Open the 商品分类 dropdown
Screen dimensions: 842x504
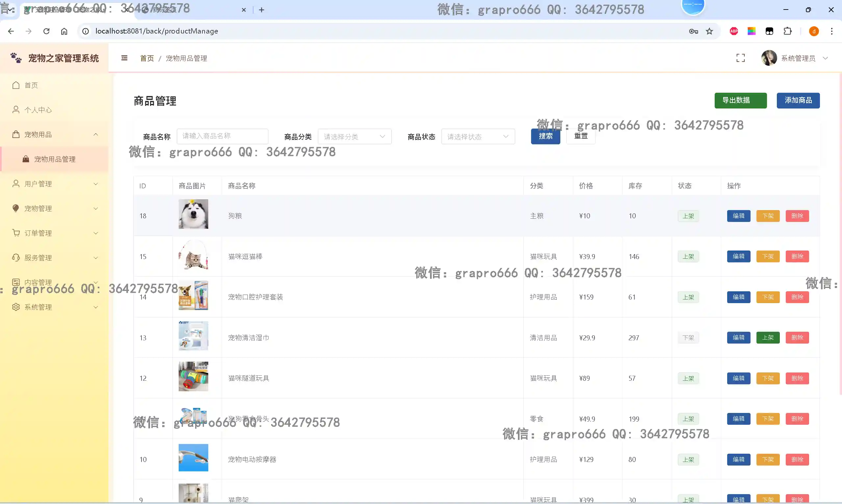click(x=355, y=136)
